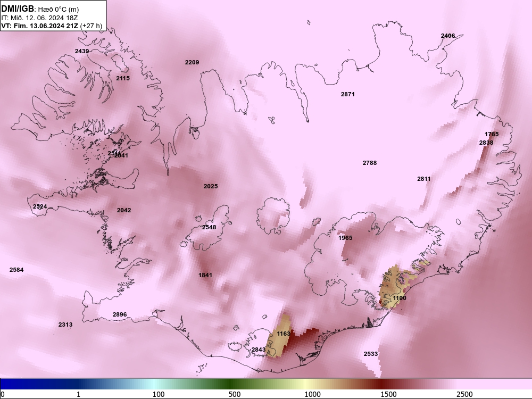The width and height of the screenshot is (532, 399).
Task: Select the 1 label on the color scale
Action: coord(78,394)
